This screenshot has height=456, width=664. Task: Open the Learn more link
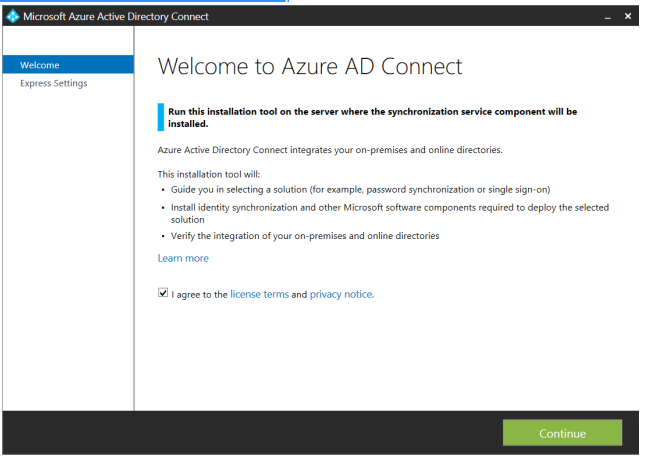click(183, 258)
